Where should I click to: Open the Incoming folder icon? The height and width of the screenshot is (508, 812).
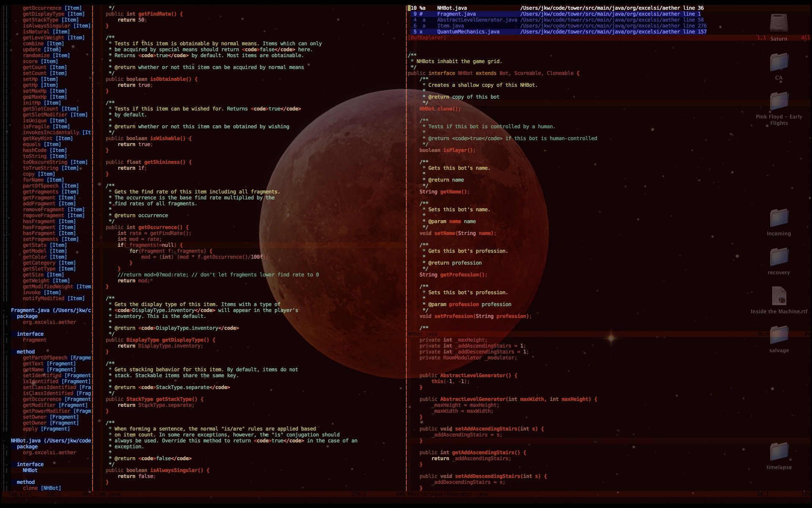[x=779, y=218]
